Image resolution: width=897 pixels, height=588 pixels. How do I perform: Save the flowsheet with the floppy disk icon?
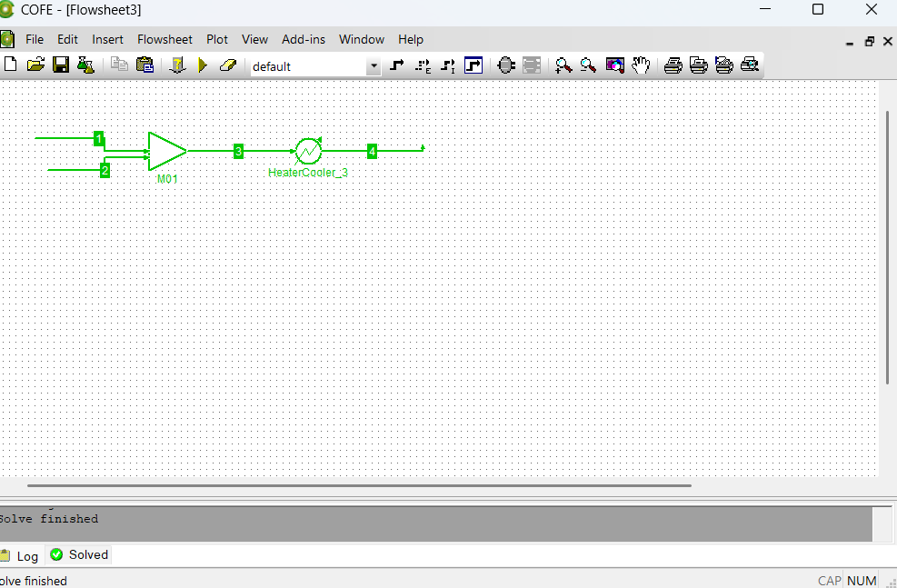tap(61, 65)
